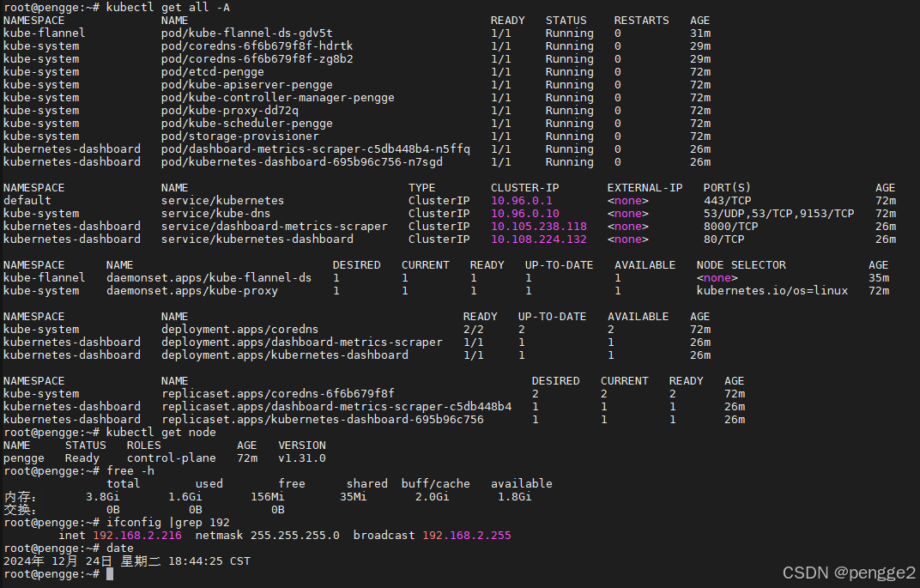Click the RESTARTS column header

[641, 21]
